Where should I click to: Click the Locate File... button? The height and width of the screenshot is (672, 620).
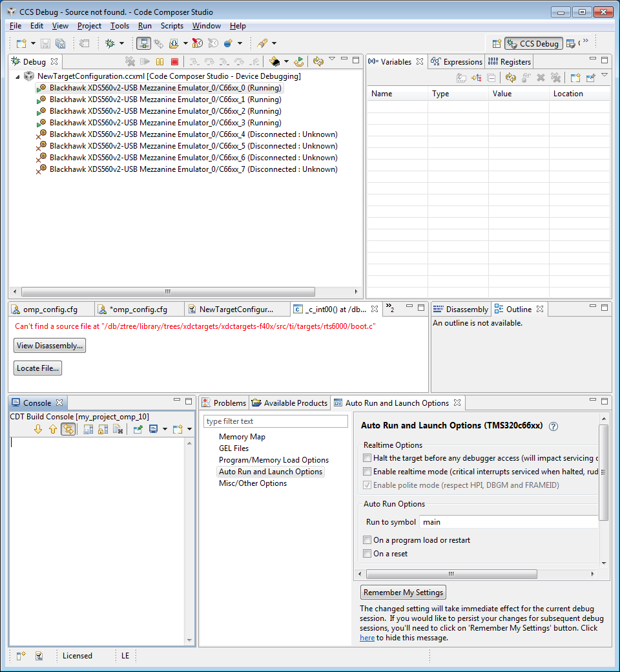click(37, 368)
